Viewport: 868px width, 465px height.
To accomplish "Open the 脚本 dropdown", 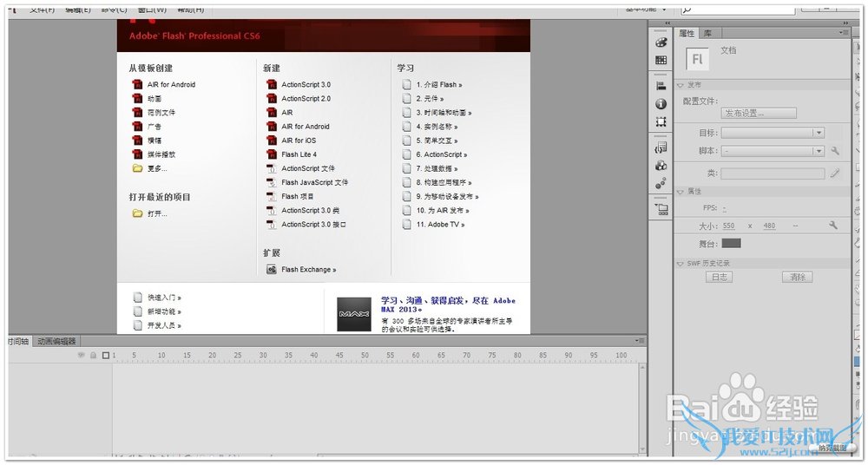I will pyautogui.click(x=773, y=151).
